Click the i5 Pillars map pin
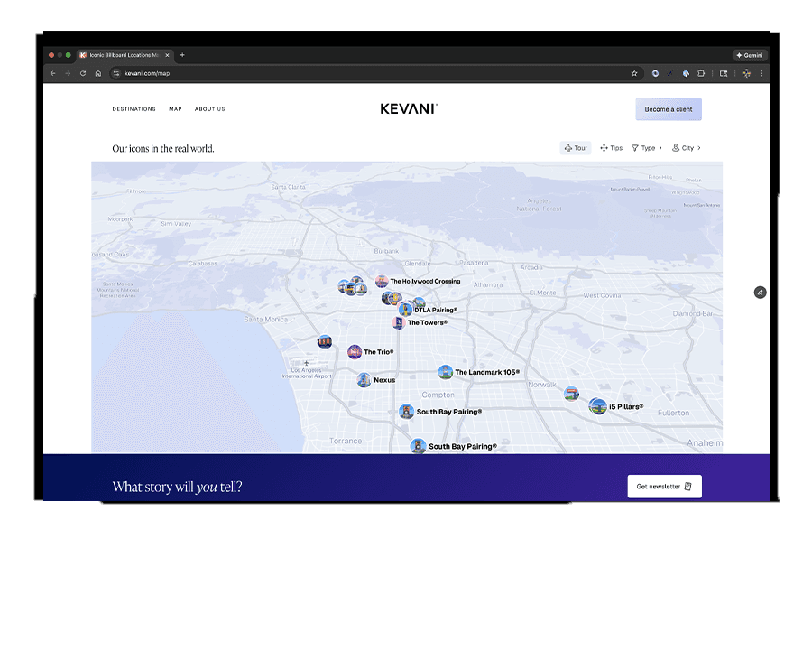 click(597, 406)
